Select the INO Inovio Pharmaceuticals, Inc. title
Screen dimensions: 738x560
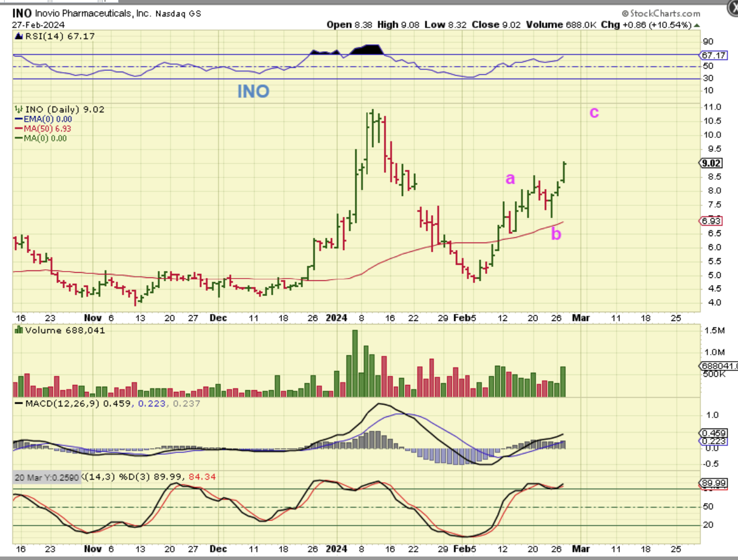(81, 13)
